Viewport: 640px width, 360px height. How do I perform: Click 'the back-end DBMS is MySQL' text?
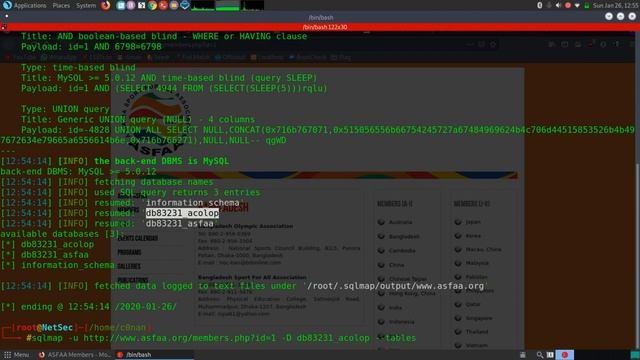click(162, 161)
